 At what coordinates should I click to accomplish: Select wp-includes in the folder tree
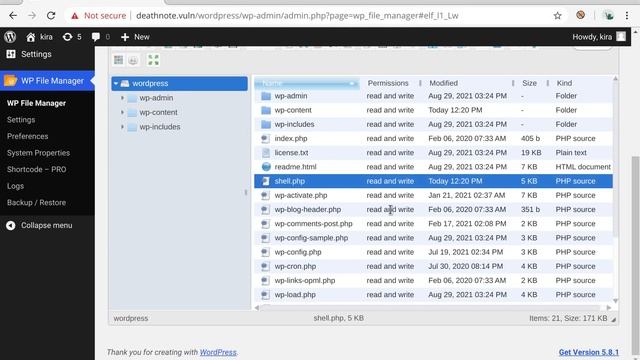[160, 127]
